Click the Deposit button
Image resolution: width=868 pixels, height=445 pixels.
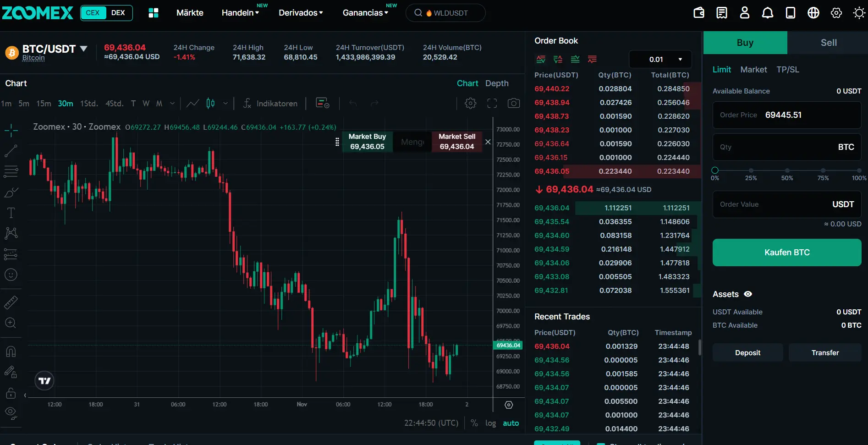[747, 353]
